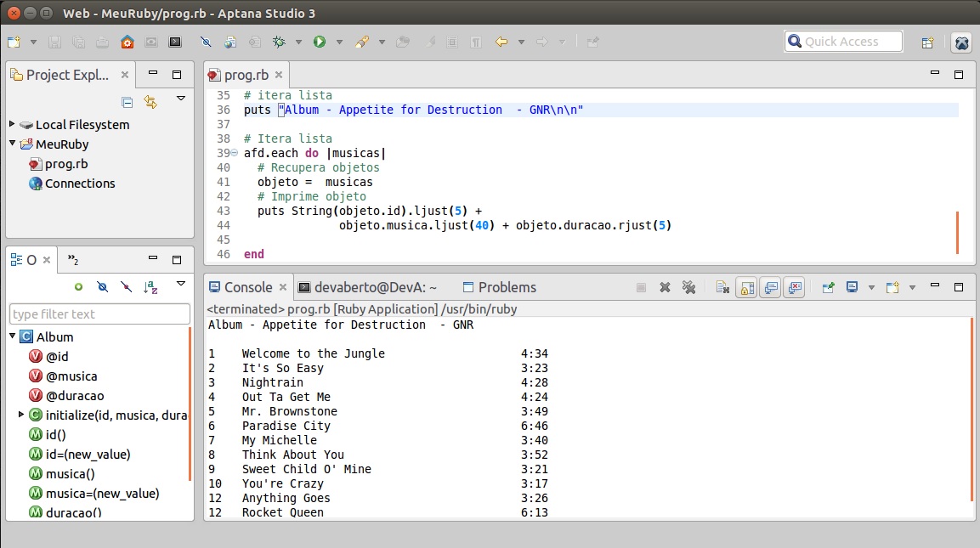Click the green Run button in toolbar
This screenshot has width=980, height=548.
click(x=320, y=42)
